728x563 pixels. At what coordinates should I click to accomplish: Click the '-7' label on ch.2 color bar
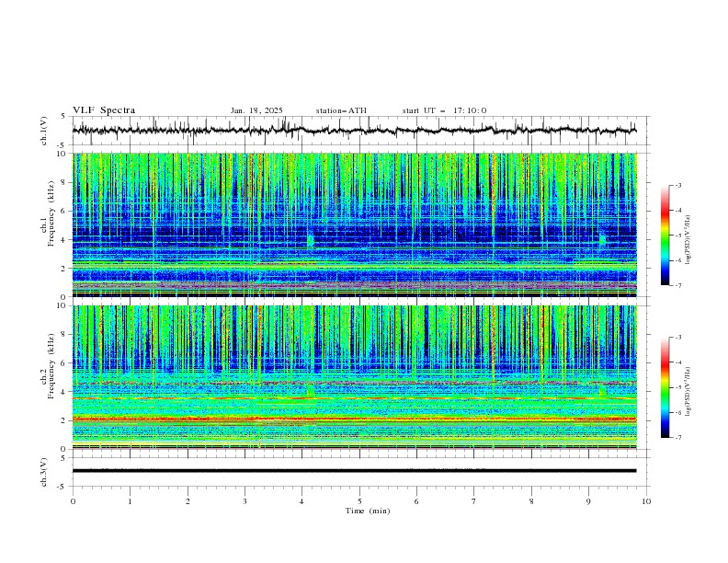[677, 437]
